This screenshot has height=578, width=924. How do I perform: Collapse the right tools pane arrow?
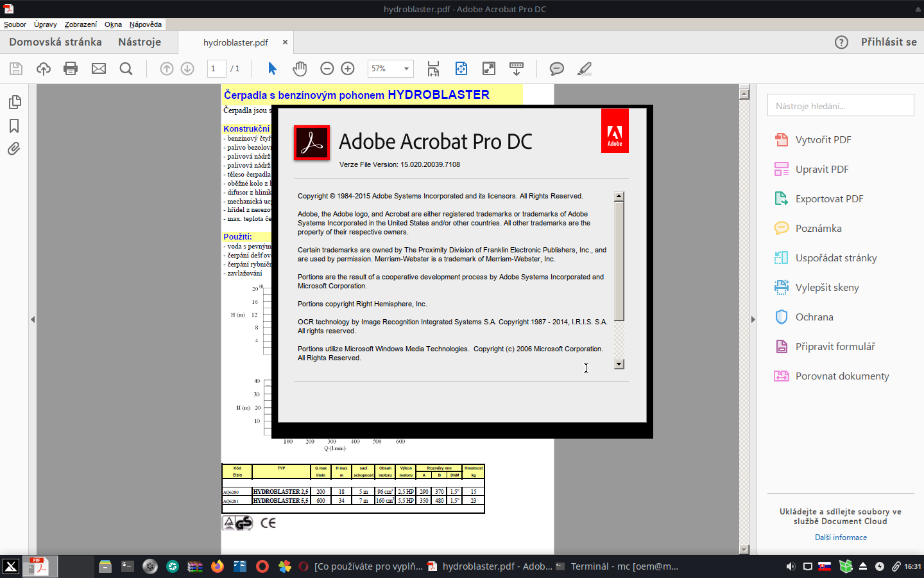[753, 319]
